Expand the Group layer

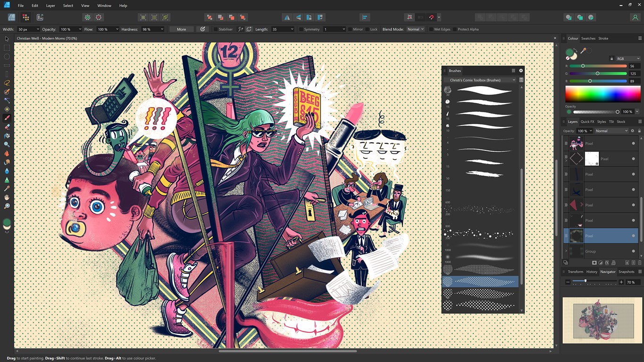point(566,251)
